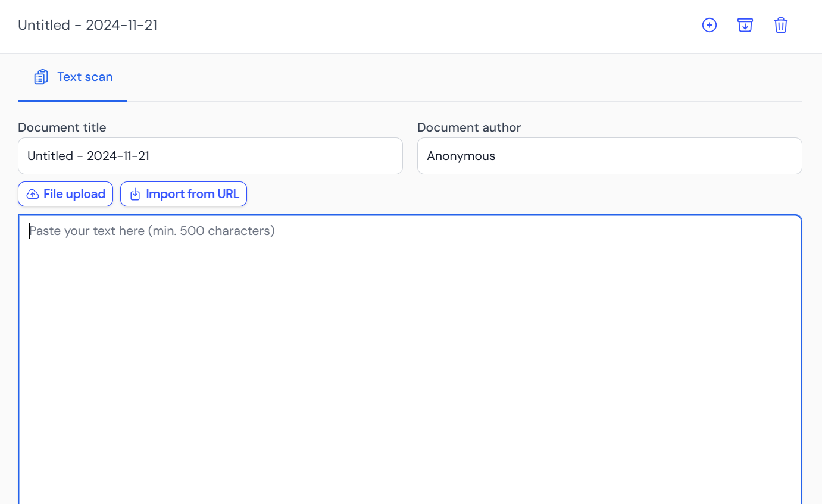The height and width of the screenshot is (504, 822).
Task: Click the empty right end of the author field
Action: pos(744,156)
